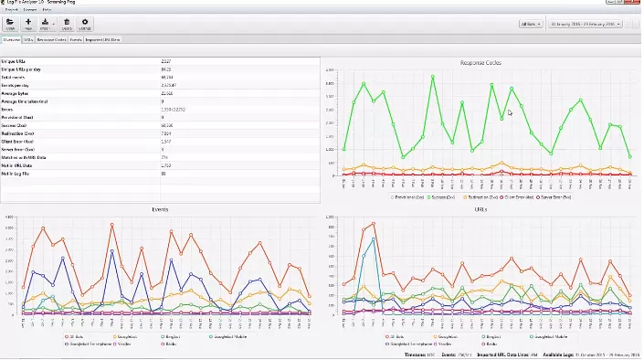Open the date range dropdown
This screenshot has width=644, height=360.
[x=586, y=25]
